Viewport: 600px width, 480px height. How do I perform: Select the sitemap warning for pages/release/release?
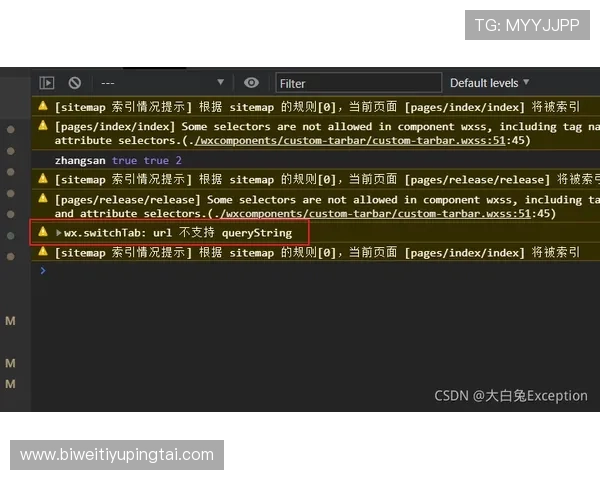316,179
